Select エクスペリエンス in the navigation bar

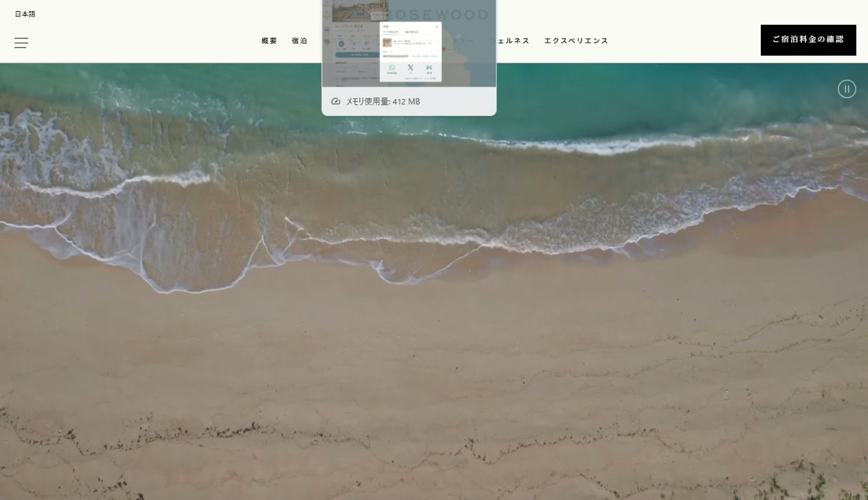click(576, 41)
